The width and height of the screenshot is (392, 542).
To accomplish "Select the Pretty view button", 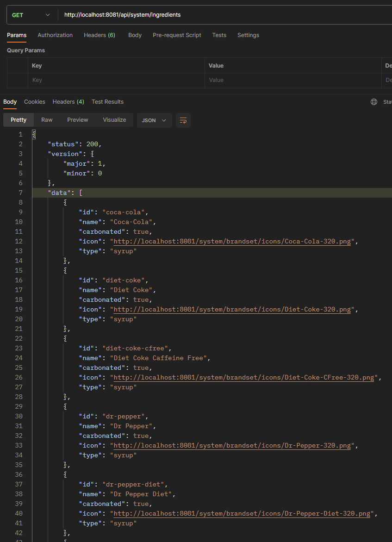I will 19,120.
